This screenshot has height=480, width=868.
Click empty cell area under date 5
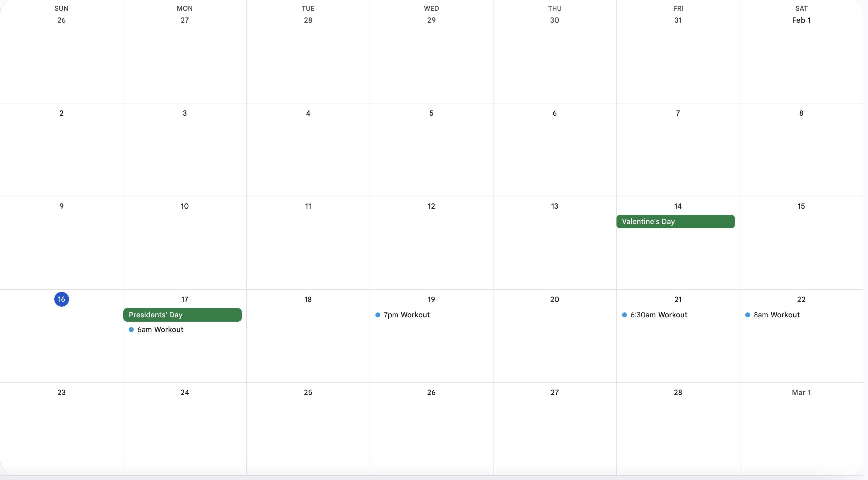(x=431, y=155)
